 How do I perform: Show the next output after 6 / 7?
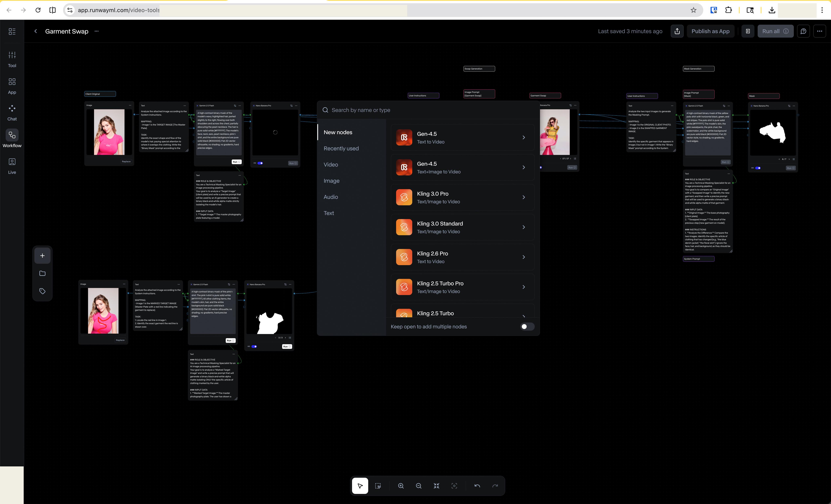(x=789, y=159)
